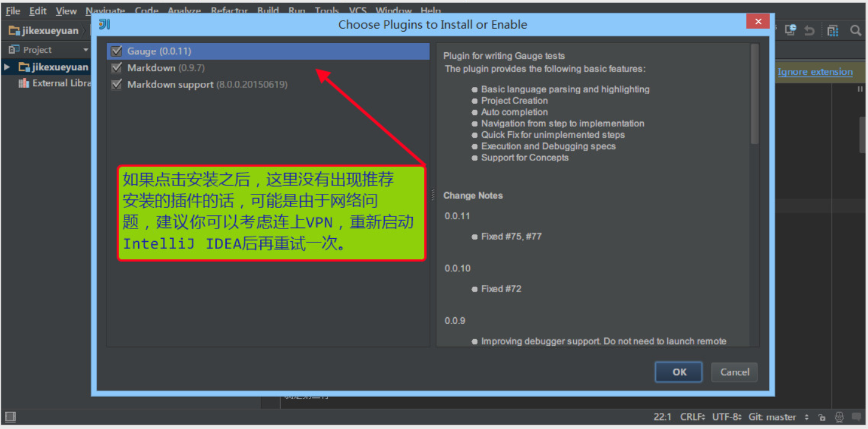The image size is (868, 429).
Task: Click the 'Project Creation' feature line
Action: (514, 101)
